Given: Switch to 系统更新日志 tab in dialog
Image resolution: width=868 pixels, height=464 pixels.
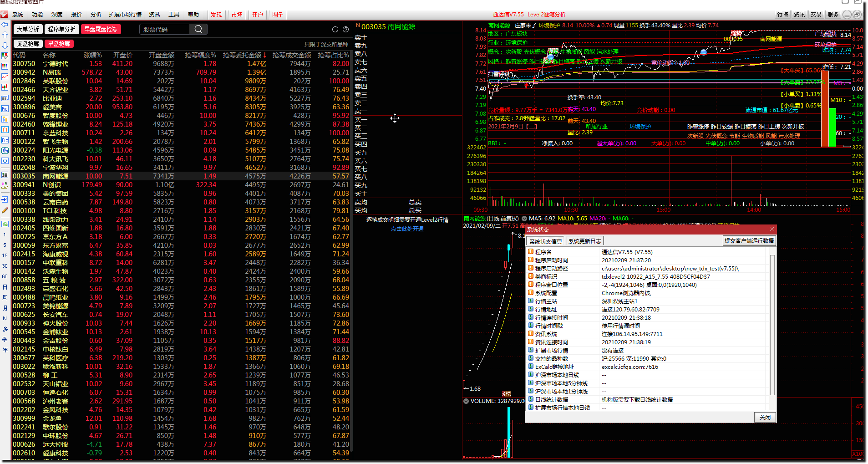Looking at the screenshot, I should coord(585,241).
